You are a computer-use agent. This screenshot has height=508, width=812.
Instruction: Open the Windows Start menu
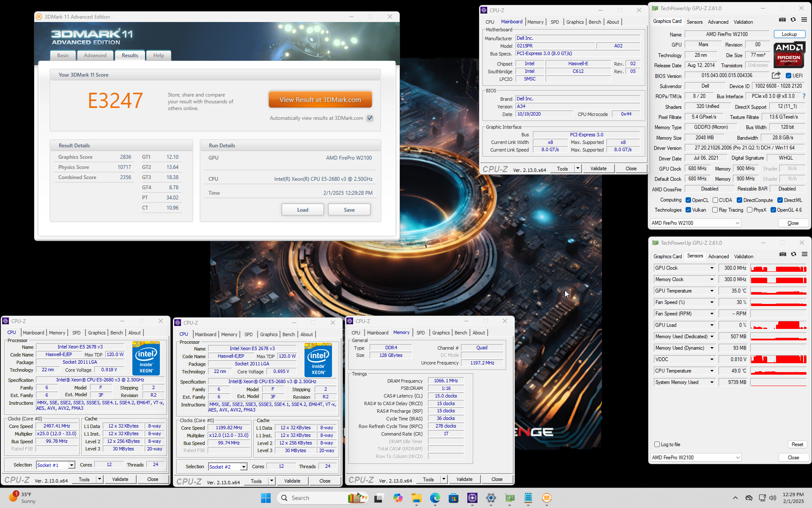(x=266, y=498)
